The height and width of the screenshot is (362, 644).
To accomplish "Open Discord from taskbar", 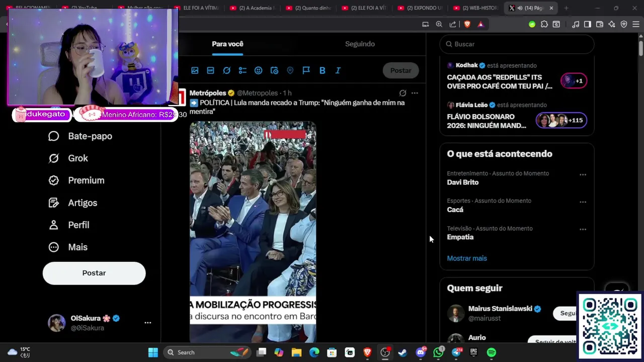I will point(421,352).
